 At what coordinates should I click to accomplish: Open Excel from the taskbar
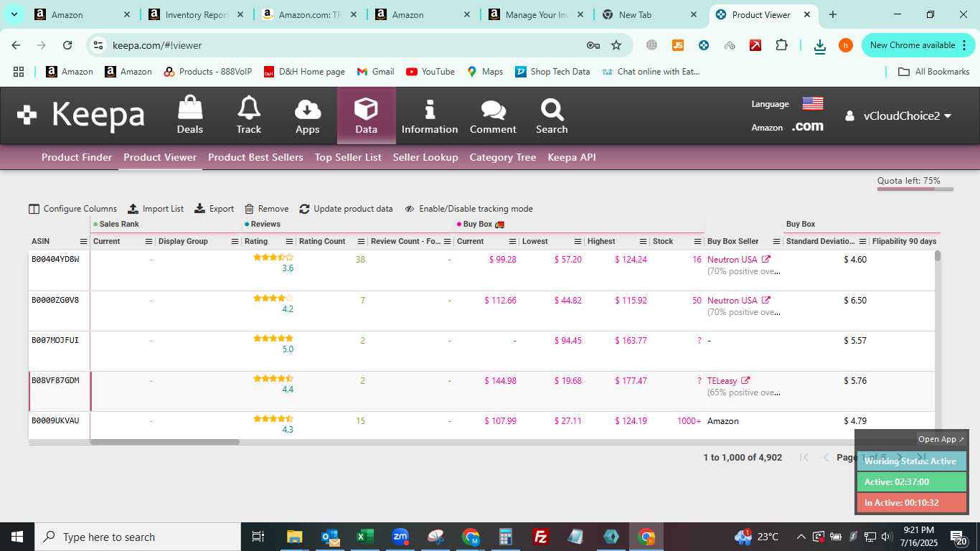pos(364,537)
